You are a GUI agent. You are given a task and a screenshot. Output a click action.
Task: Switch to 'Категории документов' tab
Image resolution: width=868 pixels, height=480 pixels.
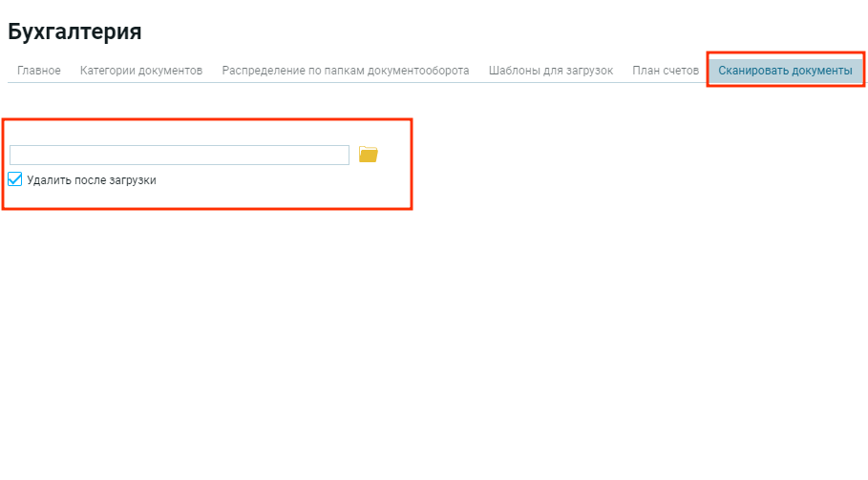point(141,71)
